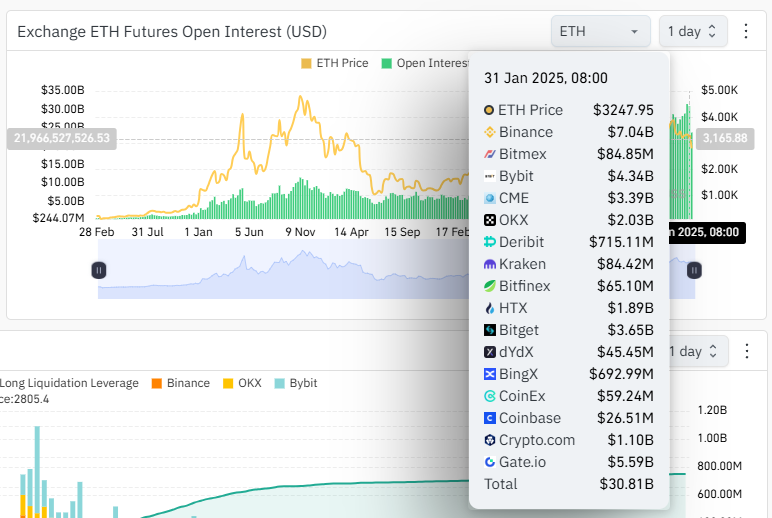Open the lower chart's 1 day selector
This screenshot has width=772, height=518.
click(692, 352)
